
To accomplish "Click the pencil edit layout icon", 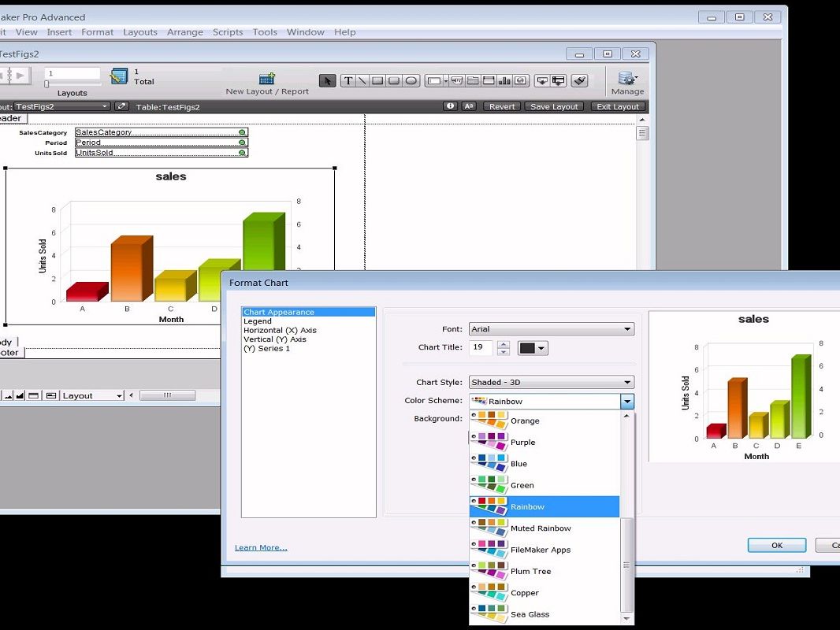I will pyautogui.click(x=121, y=106).
